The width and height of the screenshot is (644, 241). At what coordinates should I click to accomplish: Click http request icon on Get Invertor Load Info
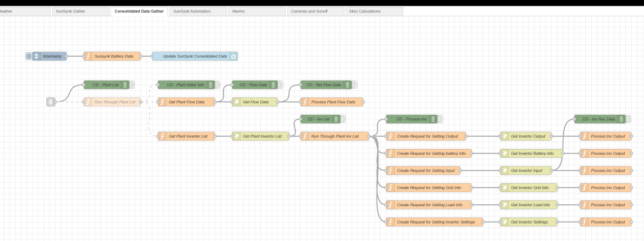click(504, 204)
